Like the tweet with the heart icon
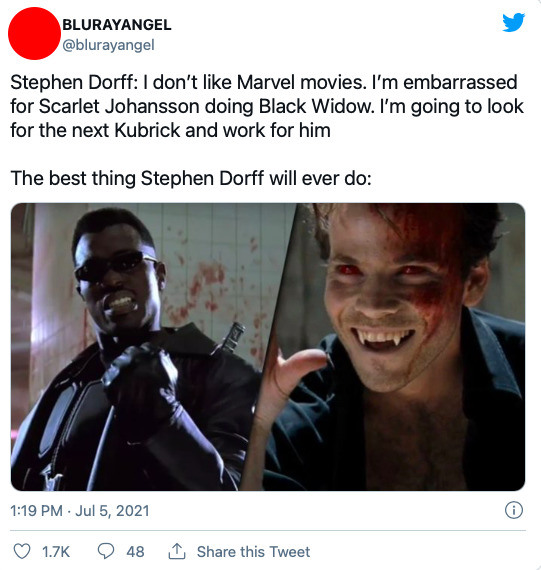 [22, 551]
